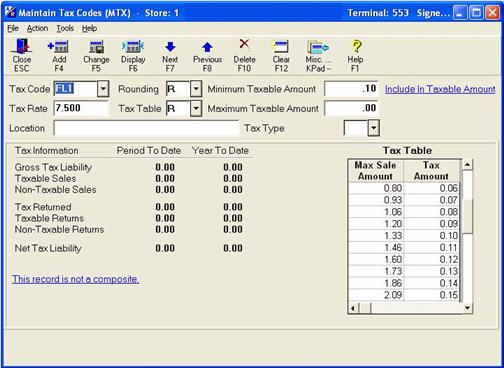Click the Delete F10 red X icon

coord(244,55)
